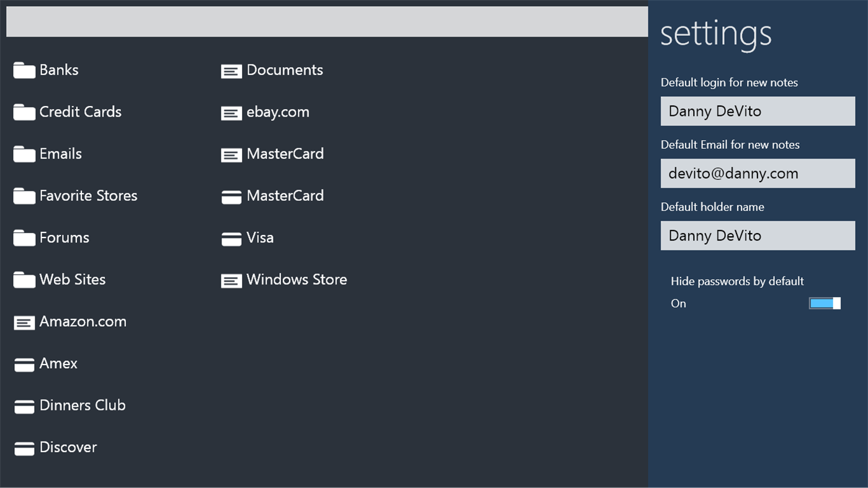The image size is (868, 488).
Task: Edit the Default Email for new notes field
Action: pyautogui.click(x=758, y=174)
